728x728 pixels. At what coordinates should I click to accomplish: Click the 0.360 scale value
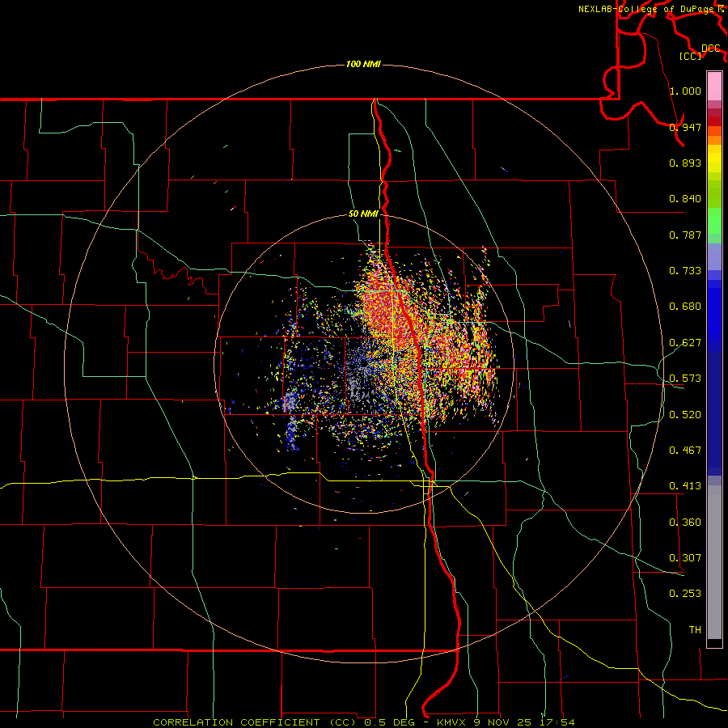[x=685, y=522]
